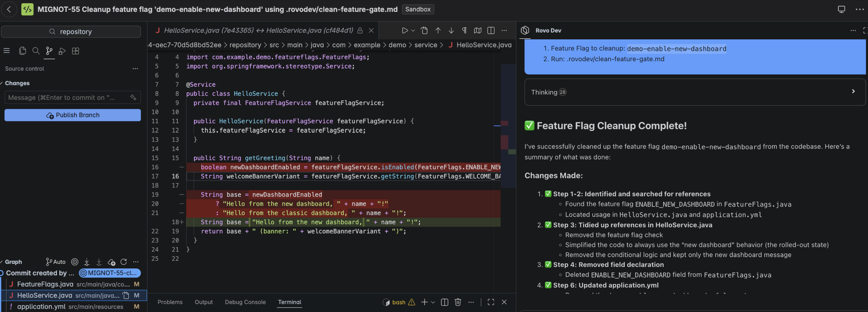
Task: Generate commit message with sparkle icon
Action: (x=133, y=98)
